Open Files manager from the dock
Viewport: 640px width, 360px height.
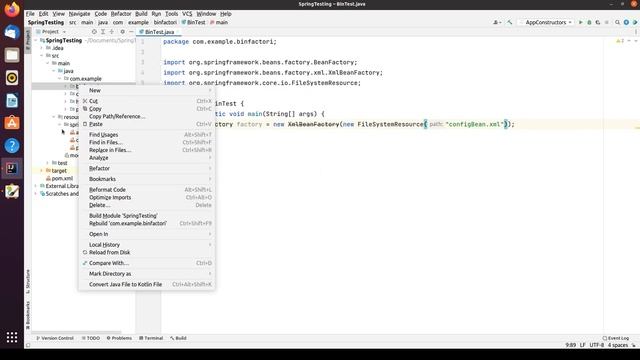[12, 55]
